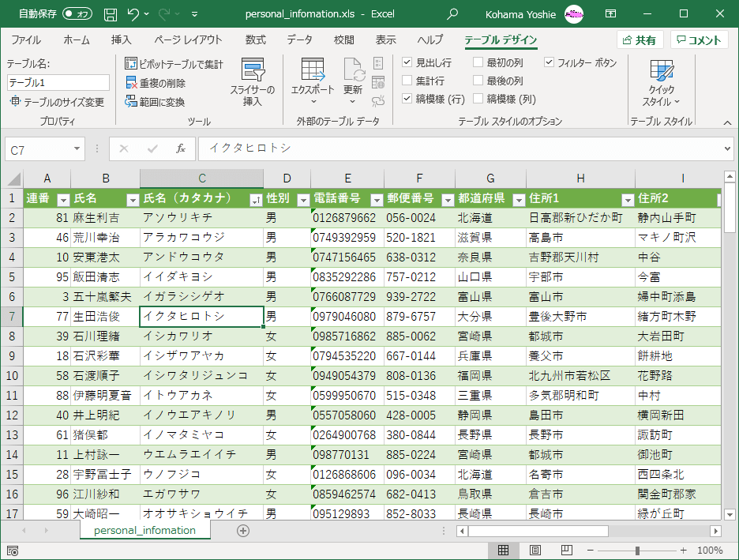Screen dimensions: 739x560
Task: Open filter dropdown for 都道府県 column
Action: tap(519, 199)
